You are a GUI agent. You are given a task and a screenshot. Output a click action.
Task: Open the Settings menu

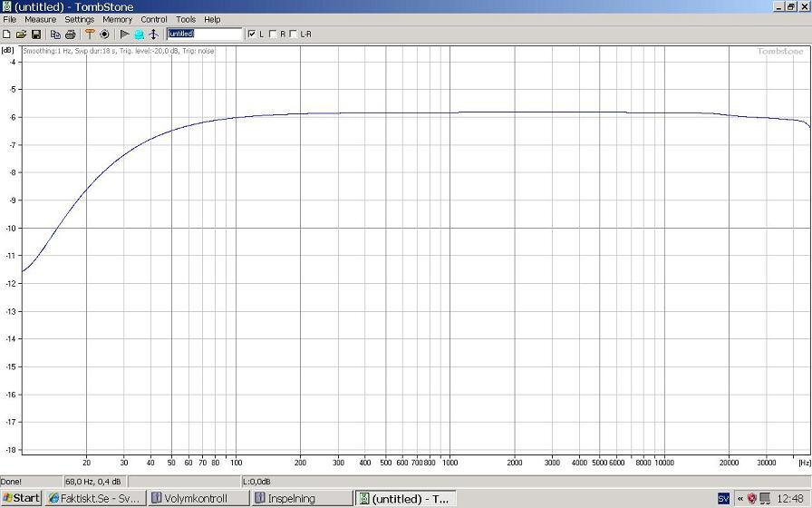pos(79,19)
